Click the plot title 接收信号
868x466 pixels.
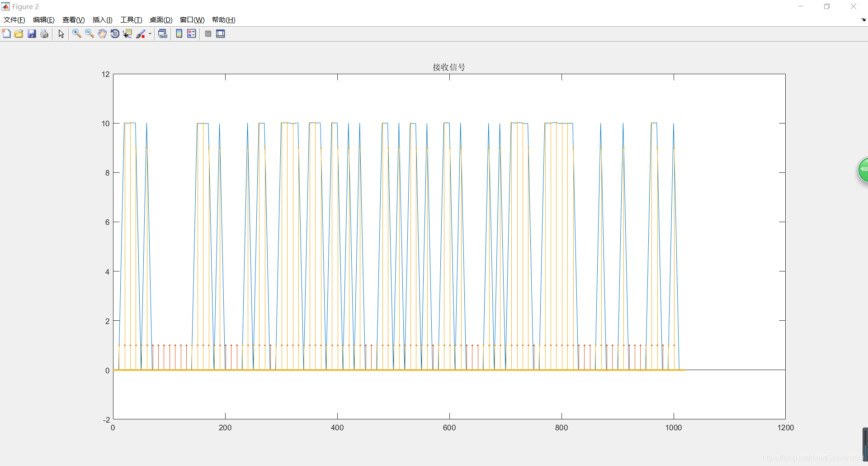(449, 67)
